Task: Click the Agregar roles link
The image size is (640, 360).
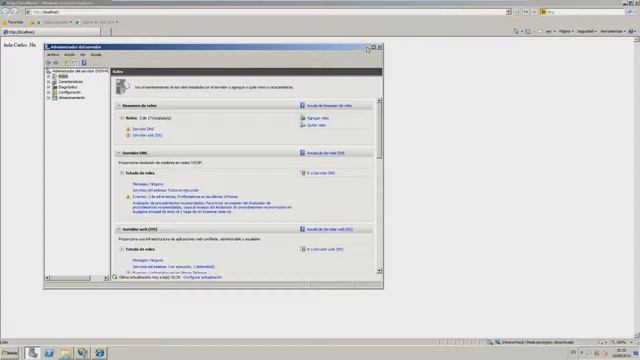Action: [x=318, y=118]
